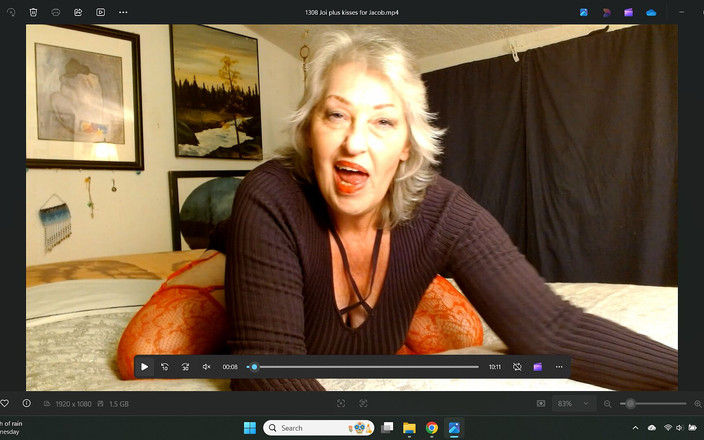Screen dimensions: 704x440
Task: Start slideshow from top toolbar
Action: (100, 12)
